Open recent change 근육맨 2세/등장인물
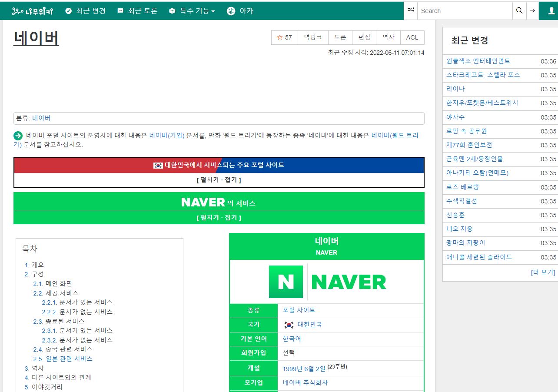This screenshot has height=392, width=558. [475, 159]
